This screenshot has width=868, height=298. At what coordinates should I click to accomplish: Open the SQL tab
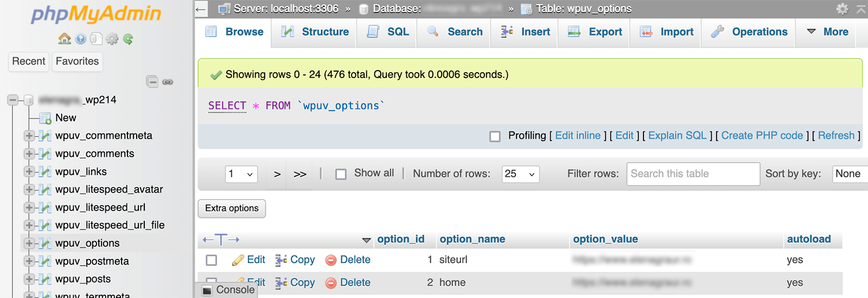pyautogui.click(x=387, y=32)
